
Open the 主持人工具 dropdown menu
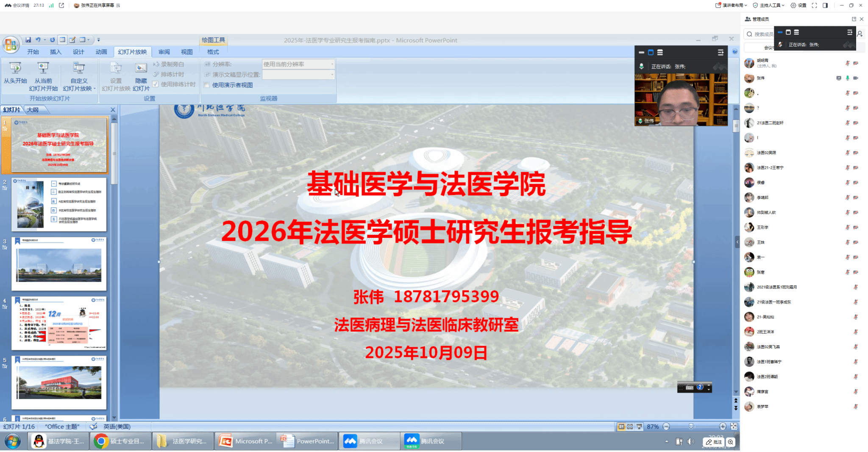click(769, 6)
